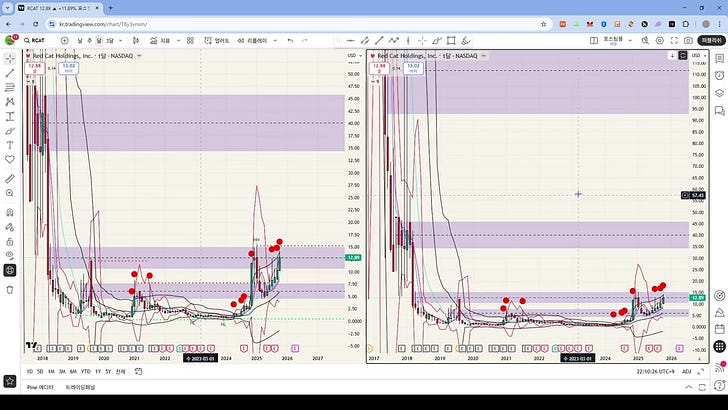The height and width of the screenshot is (410, 728).
Task: Set the time range to YTD
Action: click(x=85, y=371)
